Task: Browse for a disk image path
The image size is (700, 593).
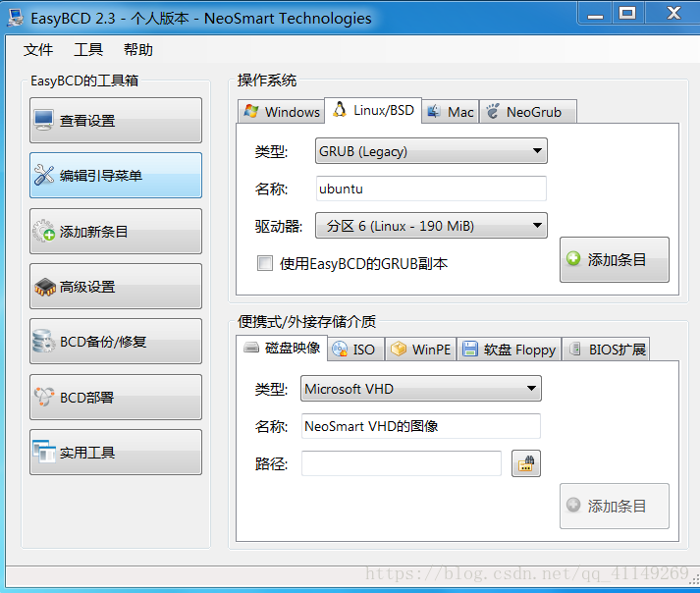Action: pos(526,463)
